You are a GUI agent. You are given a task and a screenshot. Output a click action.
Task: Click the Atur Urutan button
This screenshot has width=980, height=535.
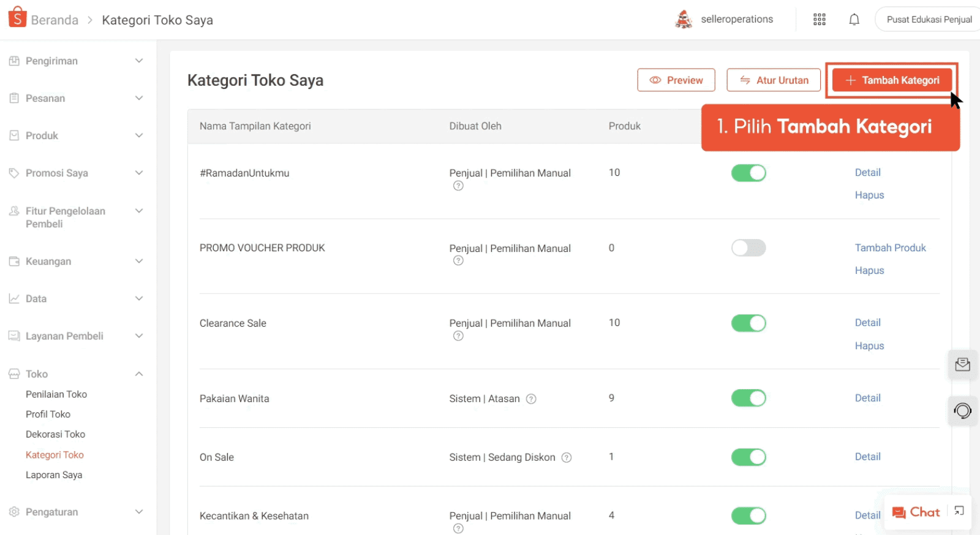[x=774, y=80]
